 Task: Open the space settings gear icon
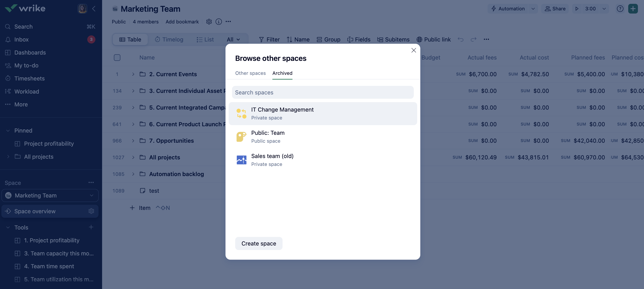pos(209,22)
